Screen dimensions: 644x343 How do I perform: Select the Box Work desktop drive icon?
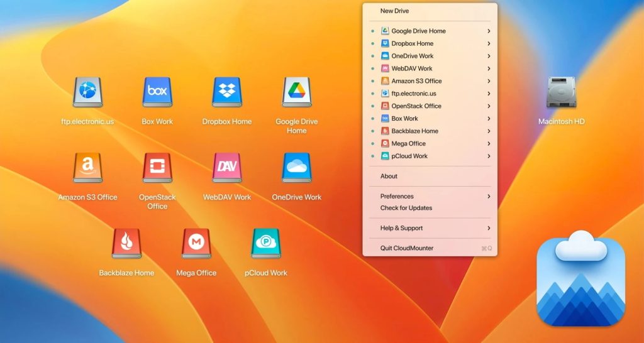click(157, 92)
